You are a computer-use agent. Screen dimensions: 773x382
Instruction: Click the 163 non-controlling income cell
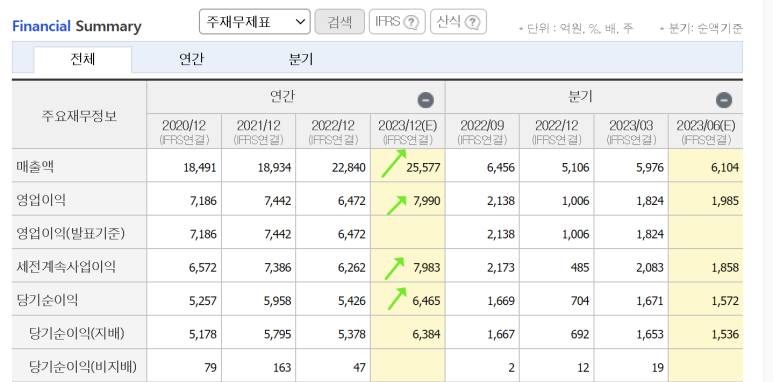[259, 367]
